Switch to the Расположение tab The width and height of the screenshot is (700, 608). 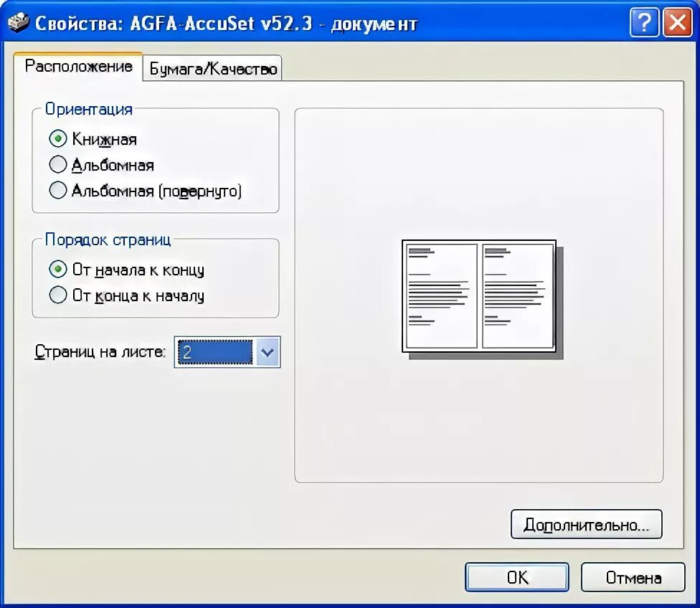pyautogui.click(x=78, y=67)
